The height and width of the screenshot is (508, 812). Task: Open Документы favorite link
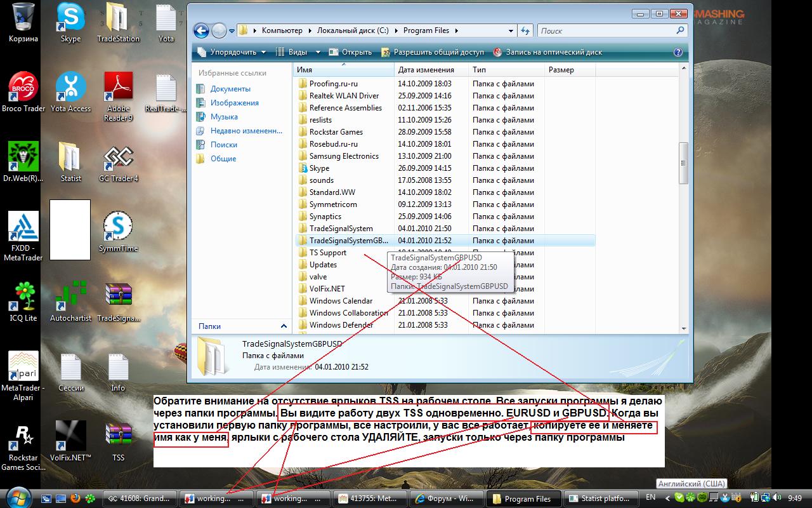click(230, 89)
